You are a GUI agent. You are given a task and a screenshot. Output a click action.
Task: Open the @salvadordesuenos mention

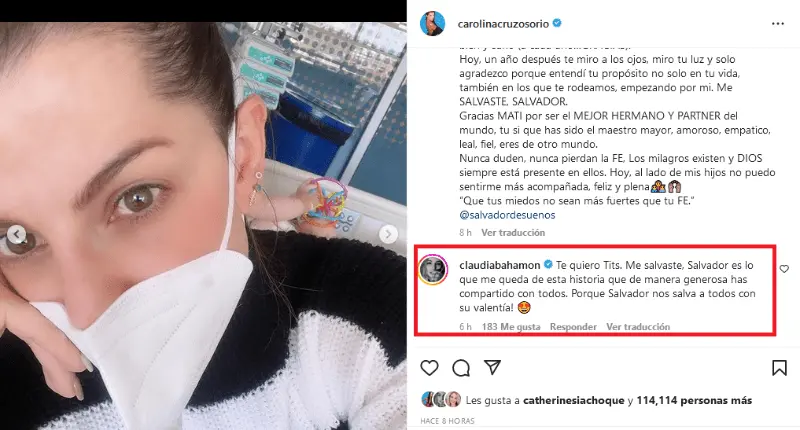[507, 215]
